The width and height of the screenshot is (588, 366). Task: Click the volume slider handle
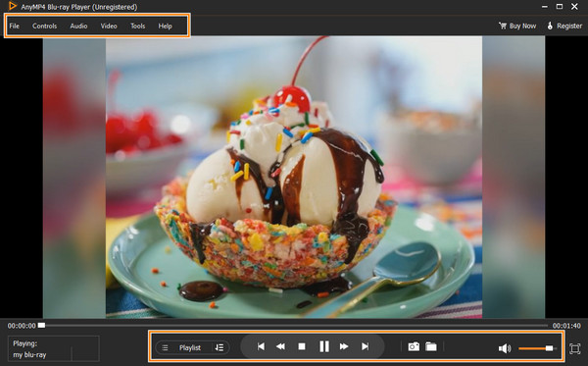click(549, 348)
